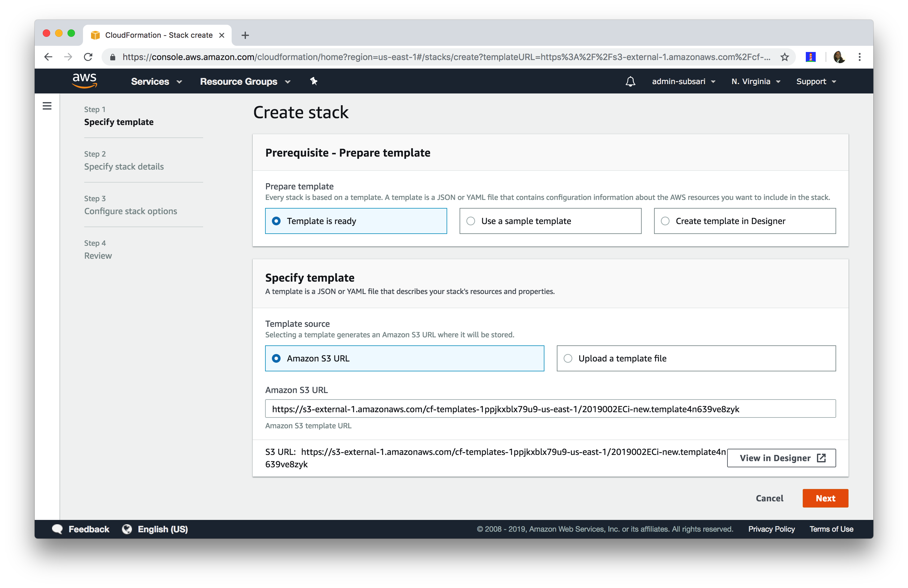This screenshot has height=588, width=908.
Task: Click into the Amazon S3 URL field
Action: point(550,409)
